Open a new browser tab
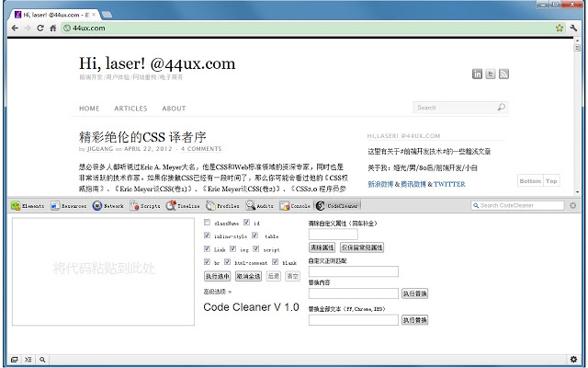 pos(107,15)
